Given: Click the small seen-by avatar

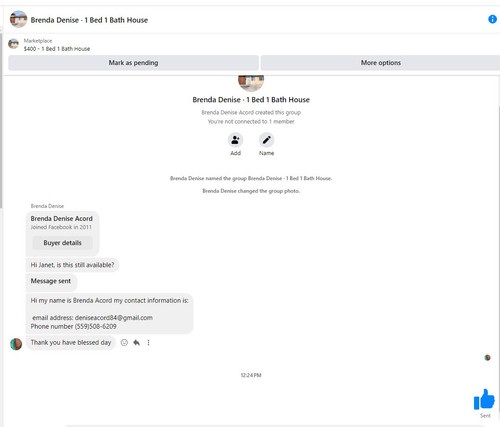Looking at the screenshot, I should [487, 358].
